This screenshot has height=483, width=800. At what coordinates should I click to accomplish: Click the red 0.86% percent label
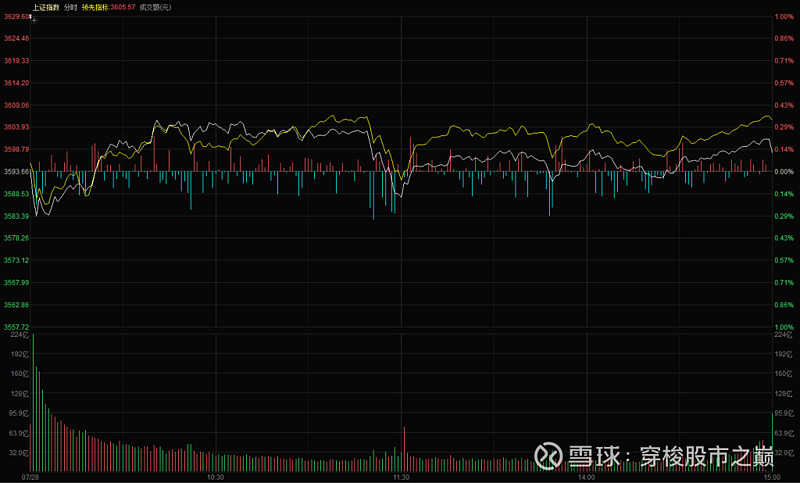pos(784,38)
